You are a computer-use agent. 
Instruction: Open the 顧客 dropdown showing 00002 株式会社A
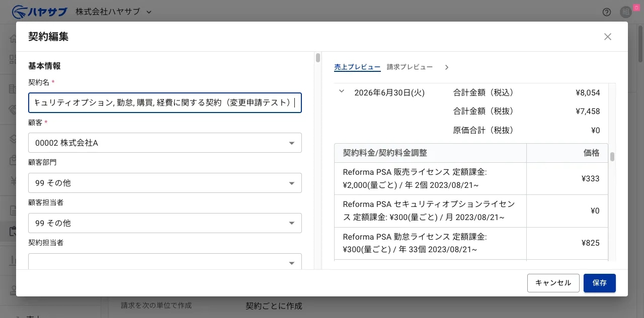pos(165,143)
